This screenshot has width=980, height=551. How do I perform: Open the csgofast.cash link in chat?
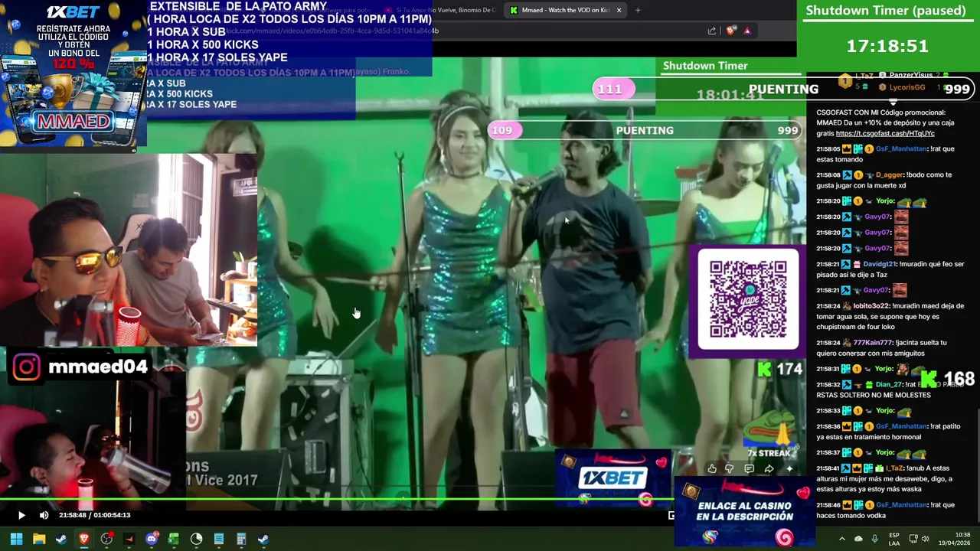tap(885, 133)
